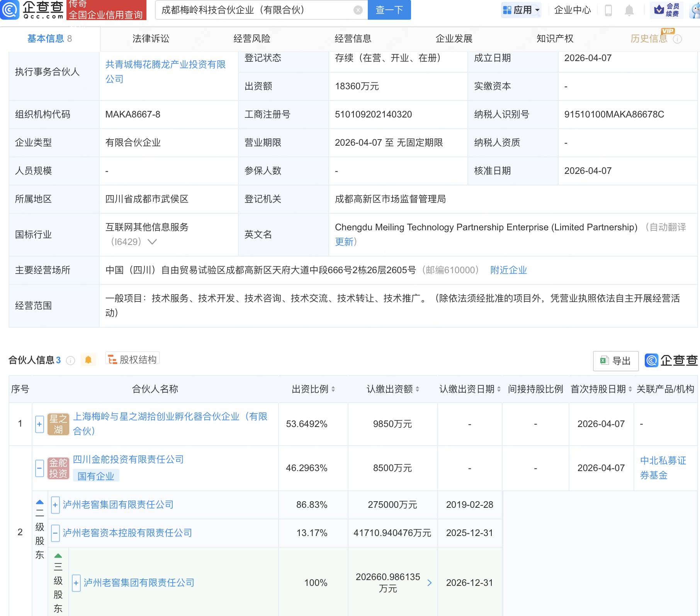Click the orange bell monitor icon beside partner info
700x616 pixels.
click(x=88, y=360)
